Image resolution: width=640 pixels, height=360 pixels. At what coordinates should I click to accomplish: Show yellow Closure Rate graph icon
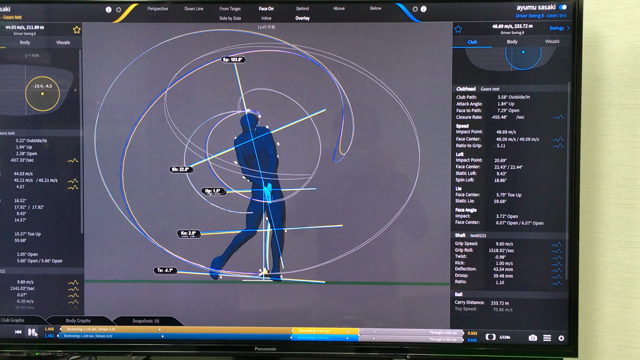(73, 161)
